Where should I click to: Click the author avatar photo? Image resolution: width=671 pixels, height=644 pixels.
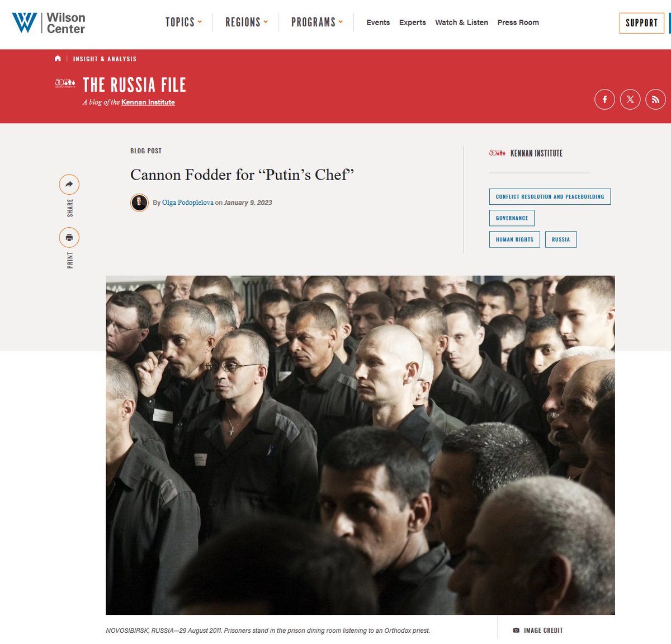(139, 203)
